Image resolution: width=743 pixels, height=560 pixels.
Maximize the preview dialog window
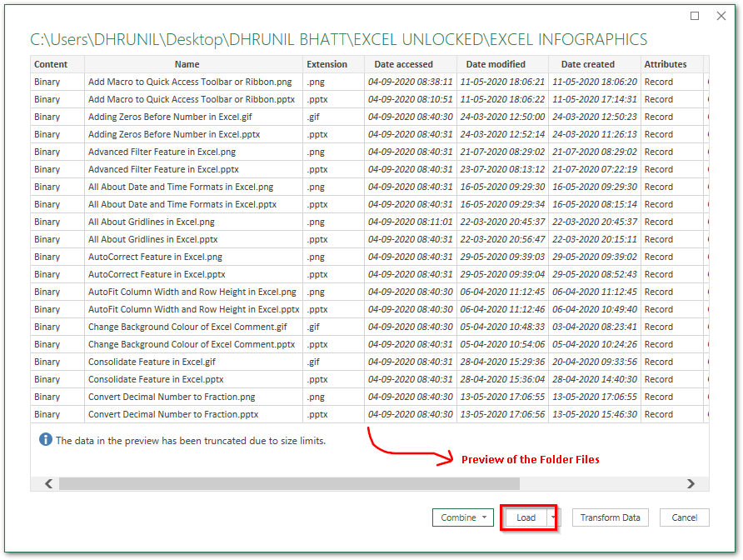pyautogui.click(x=695, y=16)
